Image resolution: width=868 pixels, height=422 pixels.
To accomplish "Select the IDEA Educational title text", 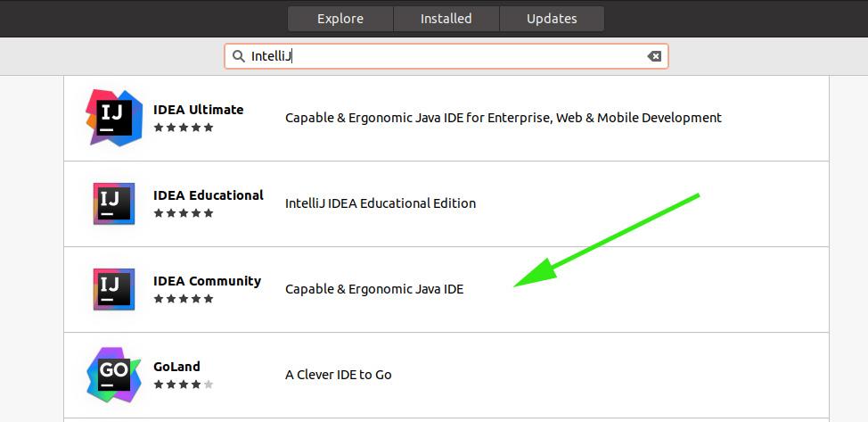I will tap(209, 195).
